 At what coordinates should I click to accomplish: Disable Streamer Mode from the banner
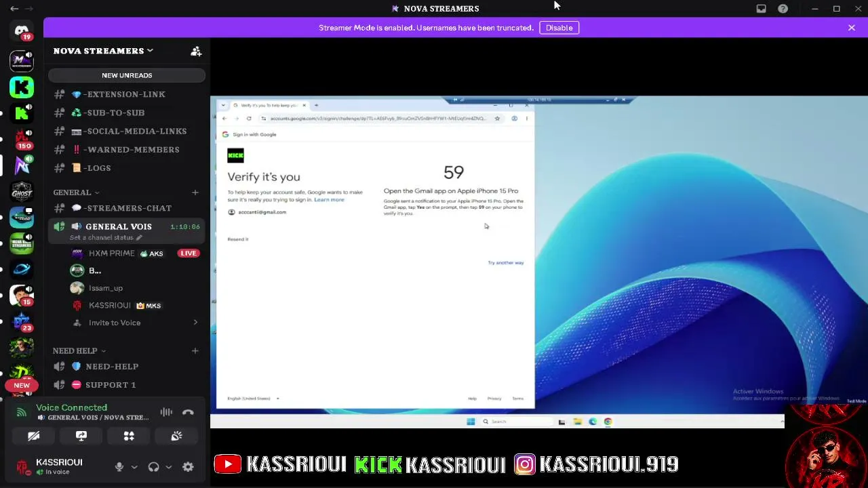(x=559, y=28)
